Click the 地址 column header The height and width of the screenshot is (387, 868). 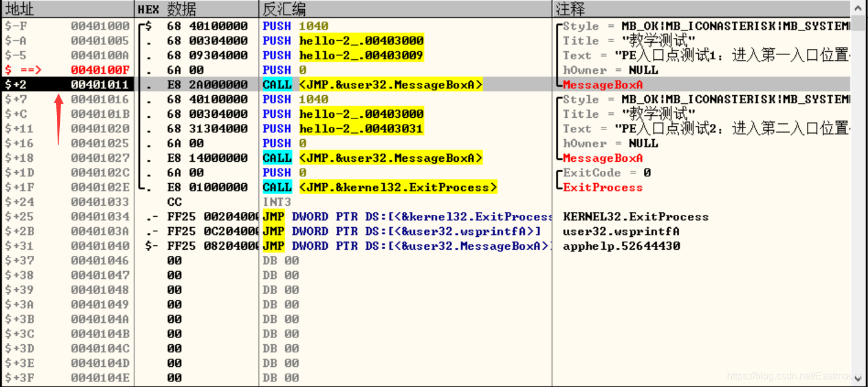pyautogui.click(x=67, y=9)
